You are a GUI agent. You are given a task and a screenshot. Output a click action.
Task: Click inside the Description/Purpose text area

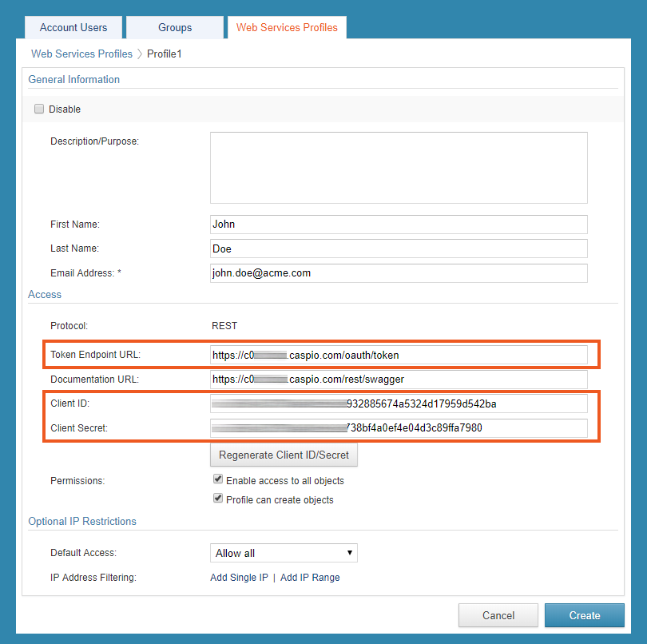pos(398,168)
